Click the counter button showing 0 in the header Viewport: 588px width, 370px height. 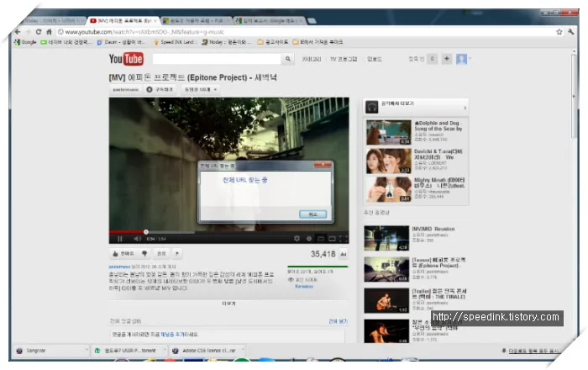pos(432,59)
